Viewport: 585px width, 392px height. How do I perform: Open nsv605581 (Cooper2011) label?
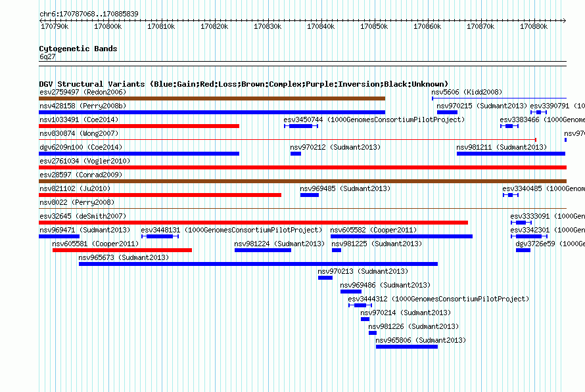[x=95, y=244]
